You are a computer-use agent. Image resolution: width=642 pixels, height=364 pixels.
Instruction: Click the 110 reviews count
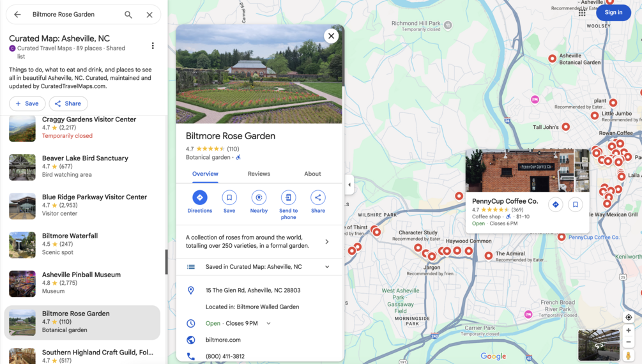[x=233, y=149]
